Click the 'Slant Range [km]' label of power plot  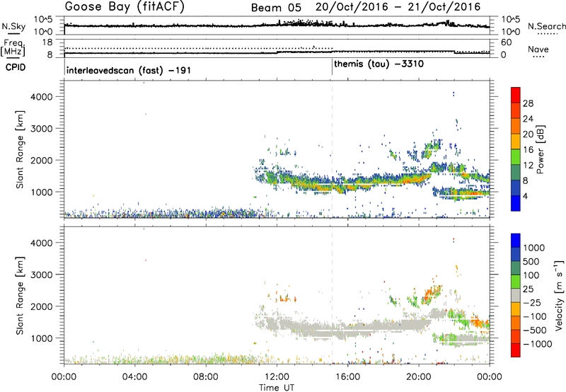click(21, 149)
